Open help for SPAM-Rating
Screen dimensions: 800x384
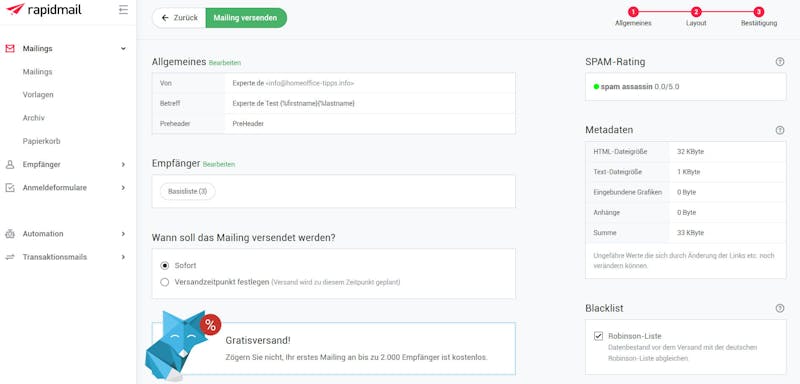(x=779, y=62)
